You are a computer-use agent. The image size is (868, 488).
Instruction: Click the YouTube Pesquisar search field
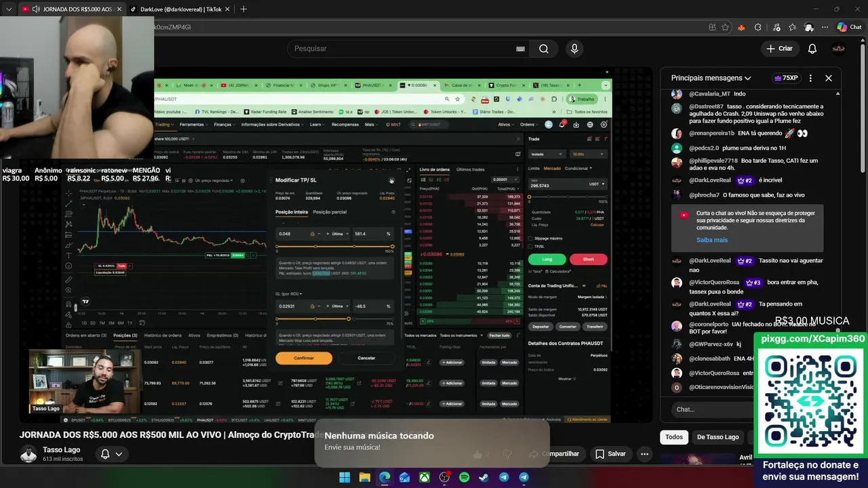407,49
